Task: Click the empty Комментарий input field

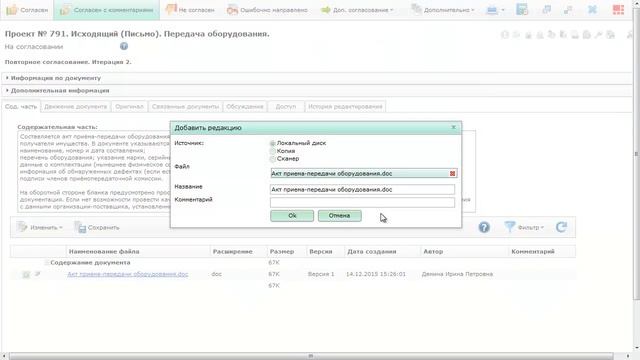Action: (x=362, y=202)
